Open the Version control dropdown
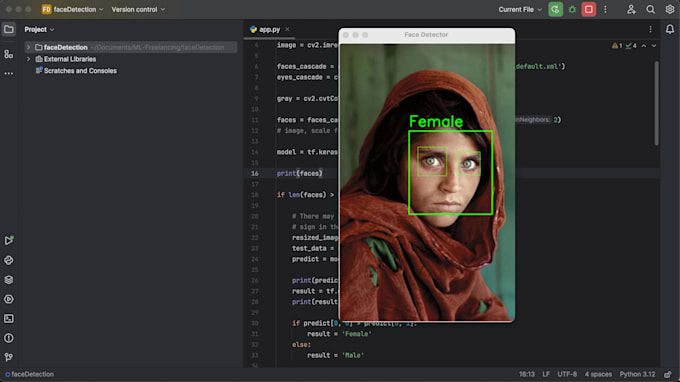Screen dimensions: 680x382 point(138,10)
